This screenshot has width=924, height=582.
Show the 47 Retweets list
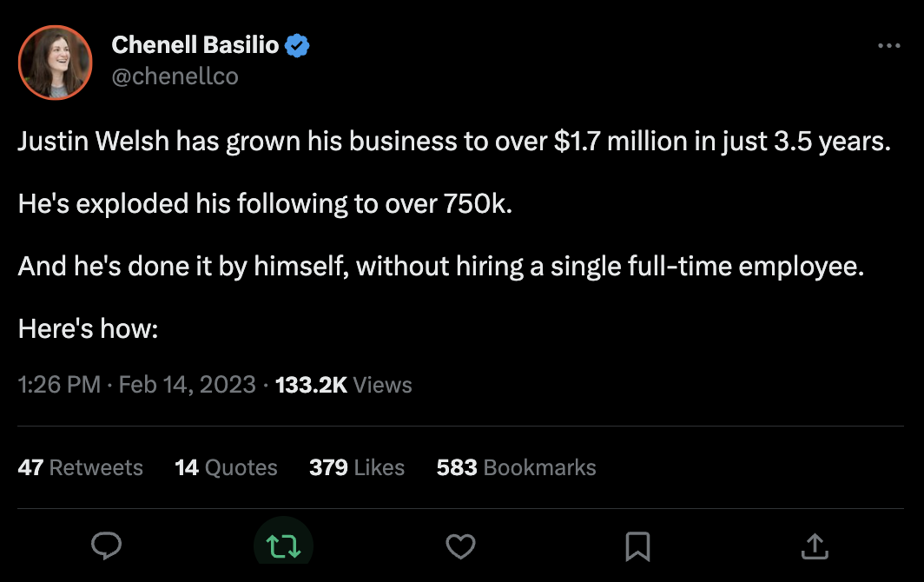(x=80, y=467)
